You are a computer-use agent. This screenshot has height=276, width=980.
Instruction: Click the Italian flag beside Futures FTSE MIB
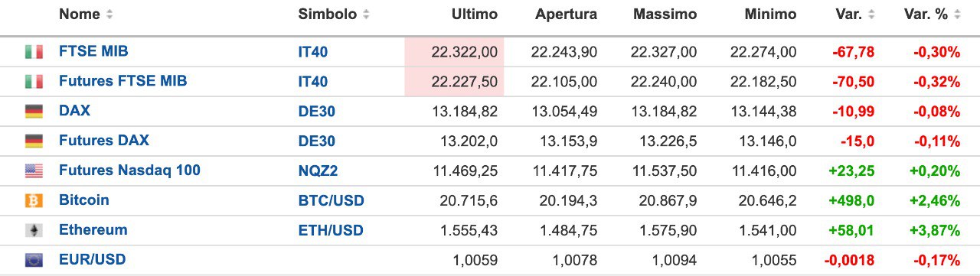(34, 82)
